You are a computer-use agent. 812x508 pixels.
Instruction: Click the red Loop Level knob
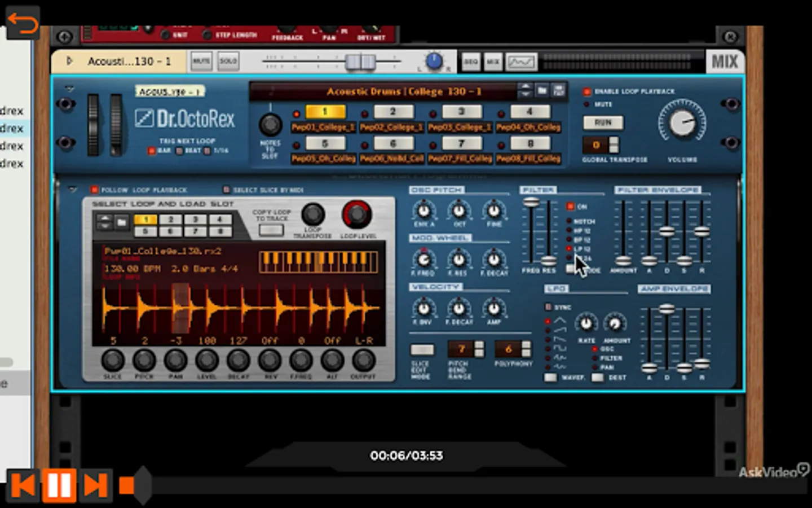(356, 214)
